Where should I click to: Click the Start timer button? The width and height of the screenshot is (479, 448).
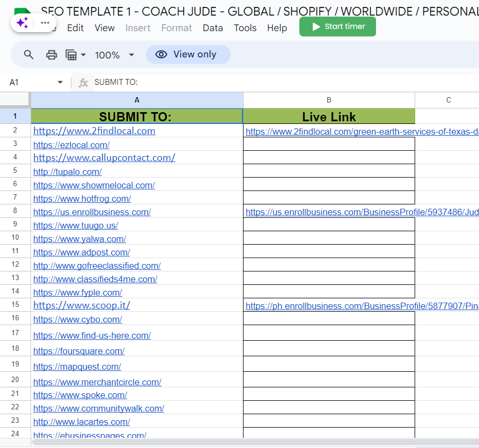point(337,27)
